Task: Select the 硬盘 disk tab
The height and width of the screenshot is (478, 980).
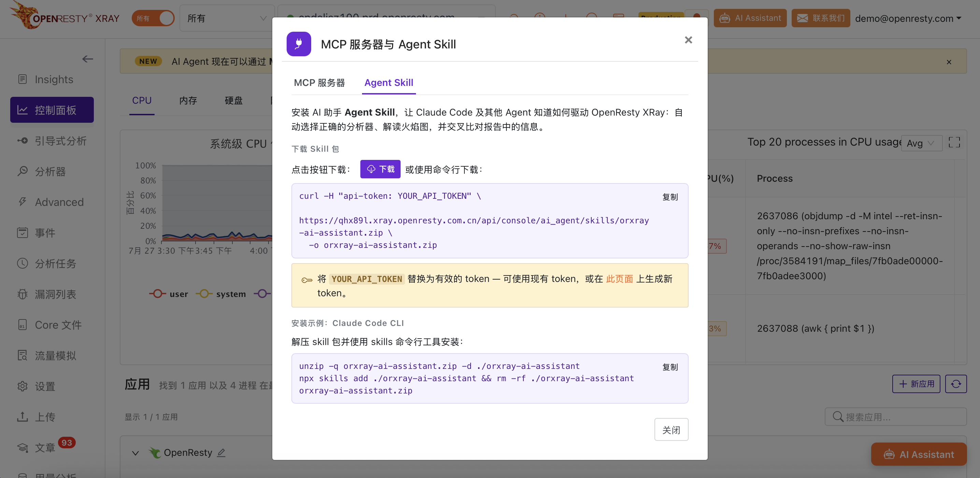Action: [234, 100]
